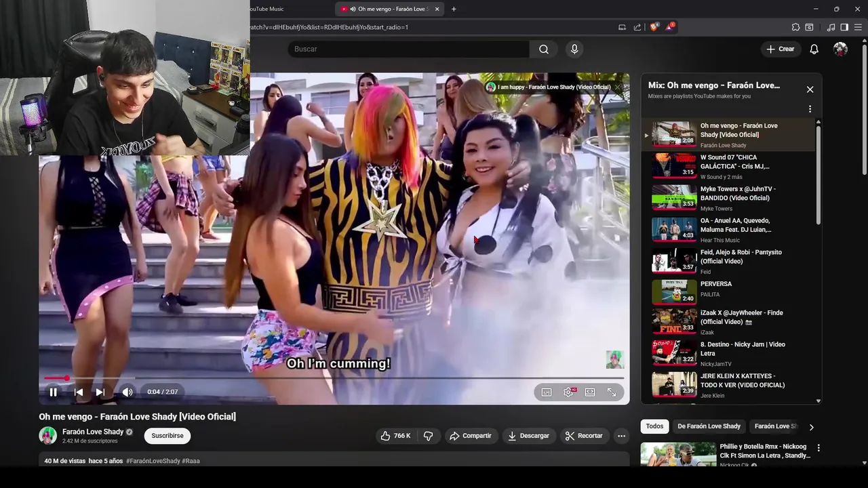The height and width of the screenshot is (488, 868).
Task: Click the Compartir button
Action: [x=471, y=436]
